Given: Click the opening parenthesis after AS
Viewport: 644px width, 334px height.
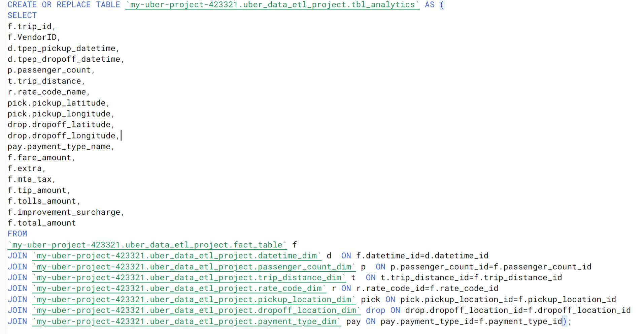Looking at the screenshot, I should click(442, 5).
